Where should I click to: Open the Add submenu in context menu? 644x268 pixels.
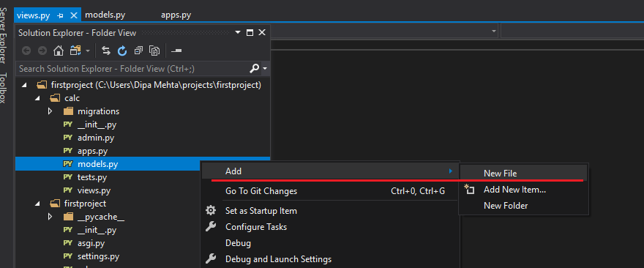click(330, 171)
